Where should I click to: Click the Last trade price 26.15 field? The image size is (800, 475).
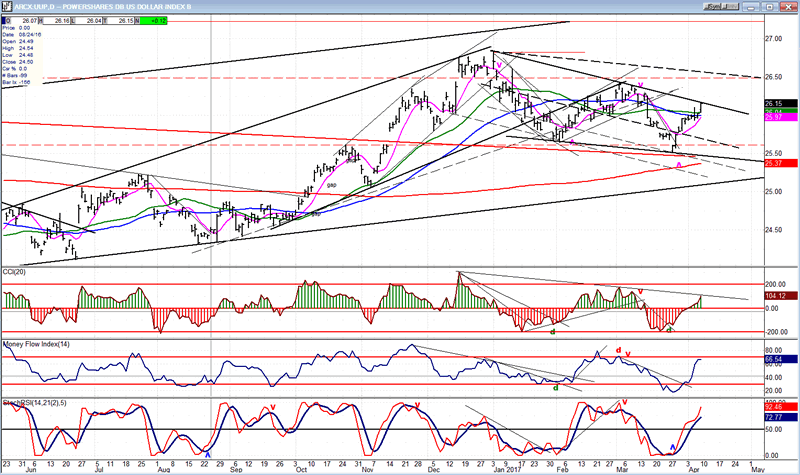coord(124,19)
